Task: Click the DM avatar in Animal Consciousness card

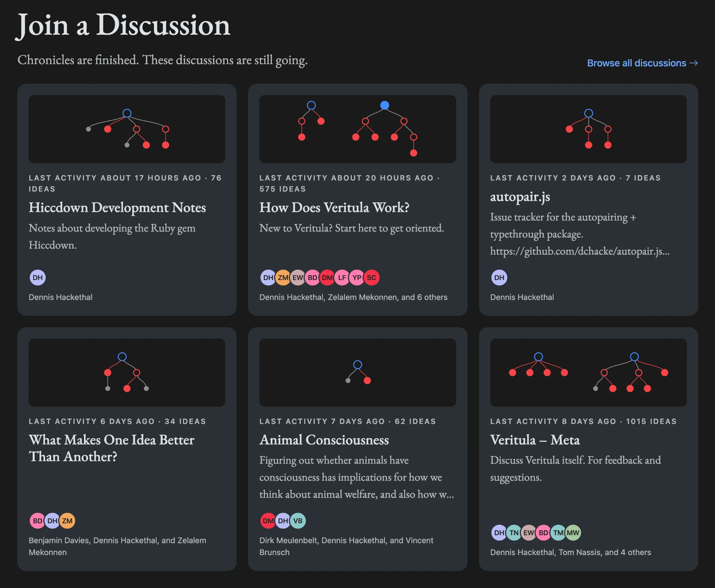Action: coord(268,521)
